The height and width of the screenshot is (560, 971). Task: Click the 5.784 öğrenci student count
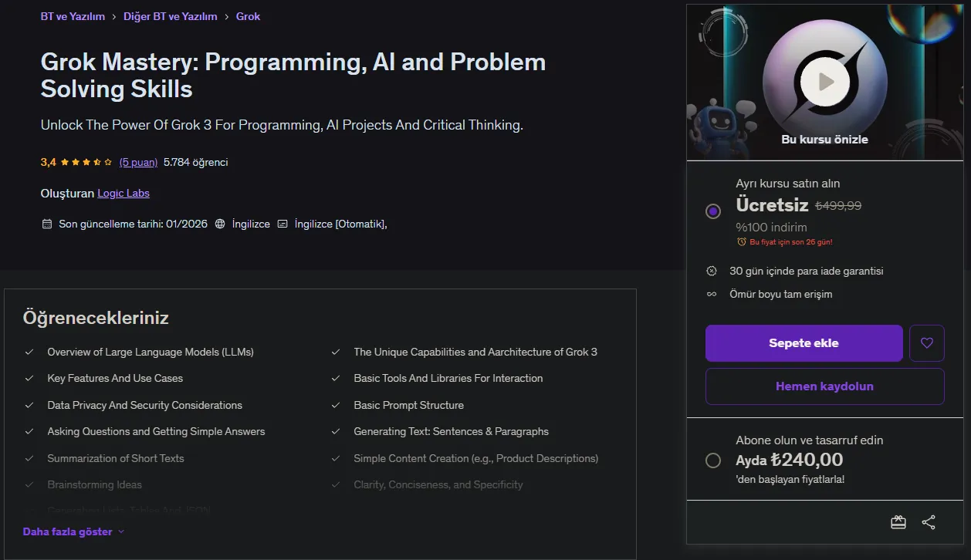click(196, 163)
